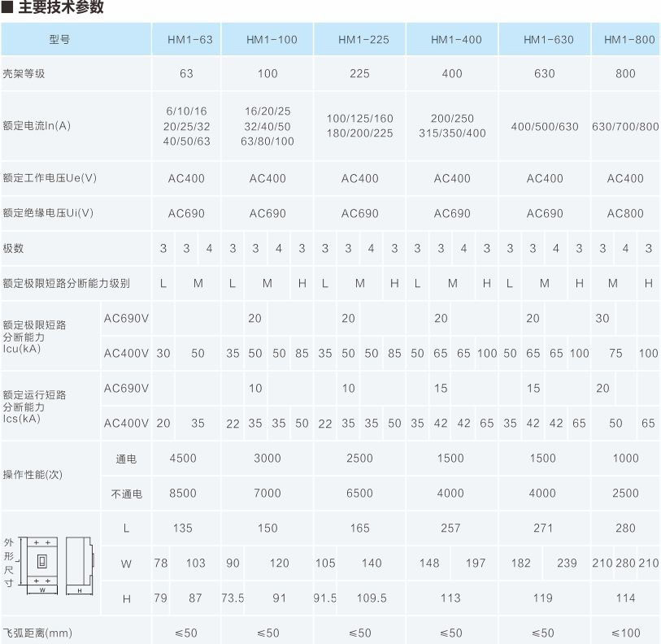This screenshot has width=661, height=644.
Task: Click the 额定极限短路分断能力级别 row label
Action: tap(66, 283)
